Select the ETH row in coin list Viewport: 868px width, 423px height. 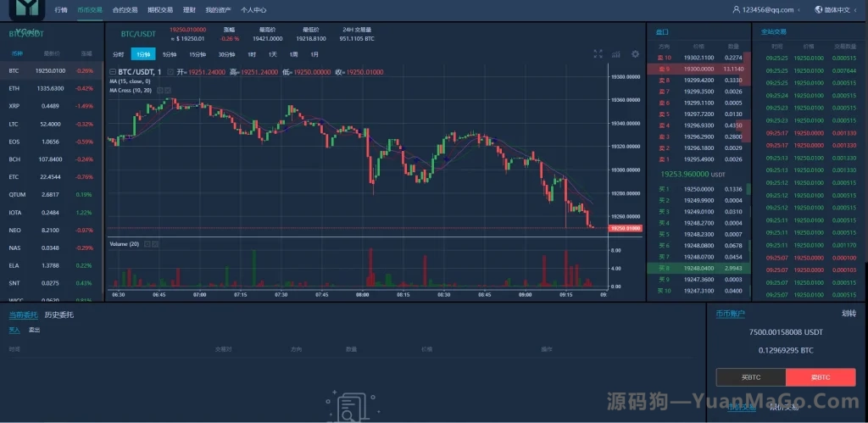click(x=52, y=89)
